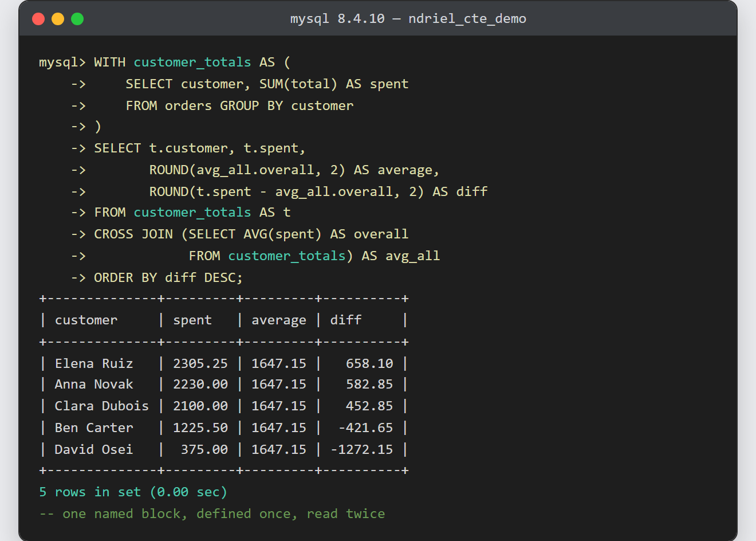Image resolution: width=756 pixels, height=541 pixels.
Task: Click the spent value '2230.00'
Action: (200, 384)
